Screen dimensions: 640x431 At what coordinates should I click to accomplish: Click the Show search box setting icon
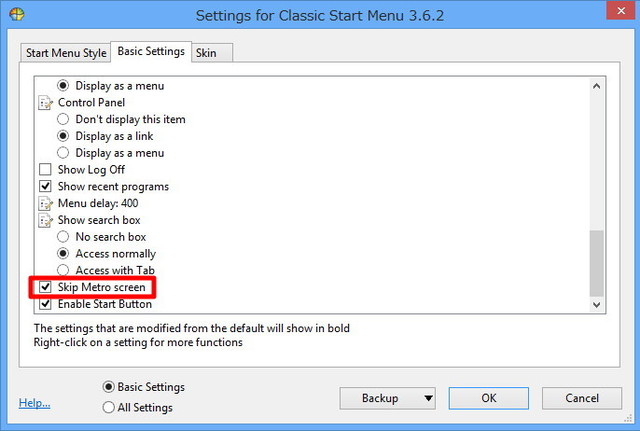(45, 220)
